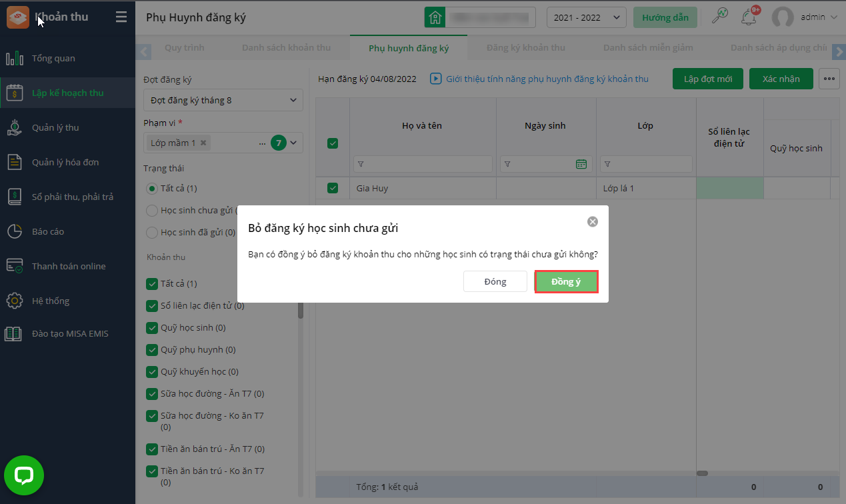Click the table horizontal scrollbar thumb
Screen dimensions: 846x504
point(703,473)
